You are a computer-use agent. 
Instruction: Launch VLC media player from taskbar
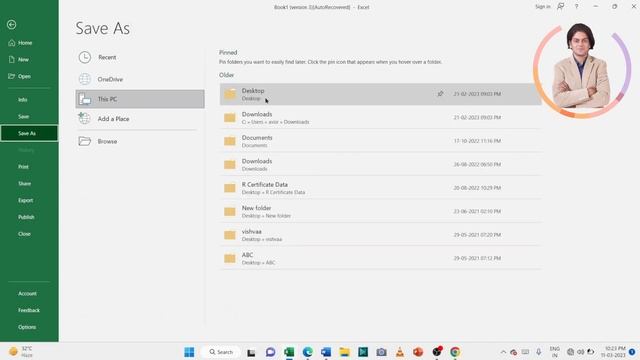tap(400, 352)
